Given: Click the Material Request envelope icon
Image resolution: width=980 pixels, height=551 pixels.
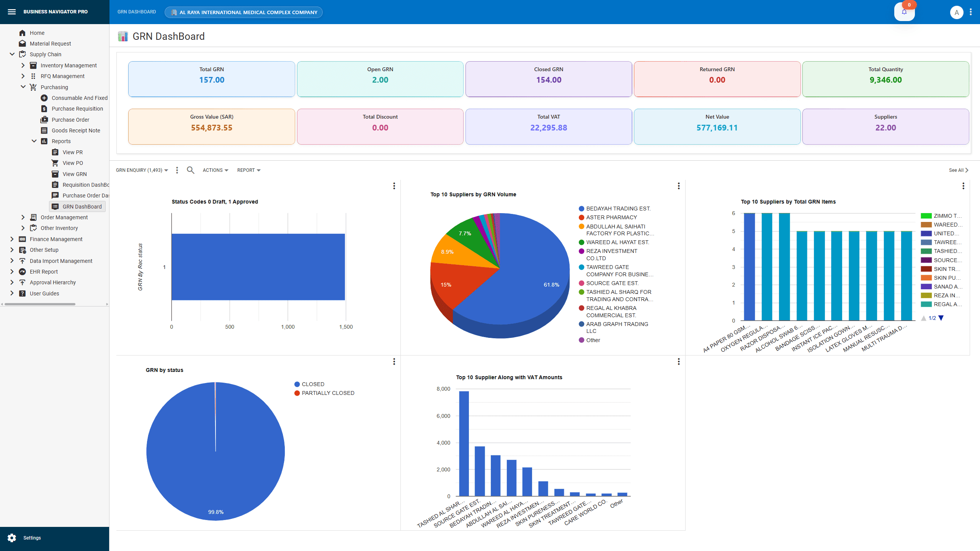Looking at the screenshot, I should pyautogui.click(x=22, y=43).
